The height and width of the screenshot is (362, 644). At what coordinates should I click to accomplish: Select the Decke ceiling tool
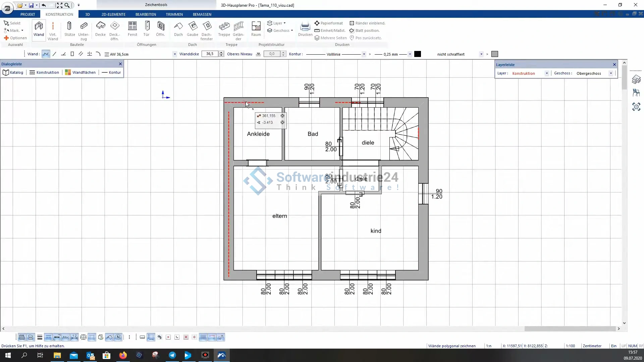(x=100, y=29)
